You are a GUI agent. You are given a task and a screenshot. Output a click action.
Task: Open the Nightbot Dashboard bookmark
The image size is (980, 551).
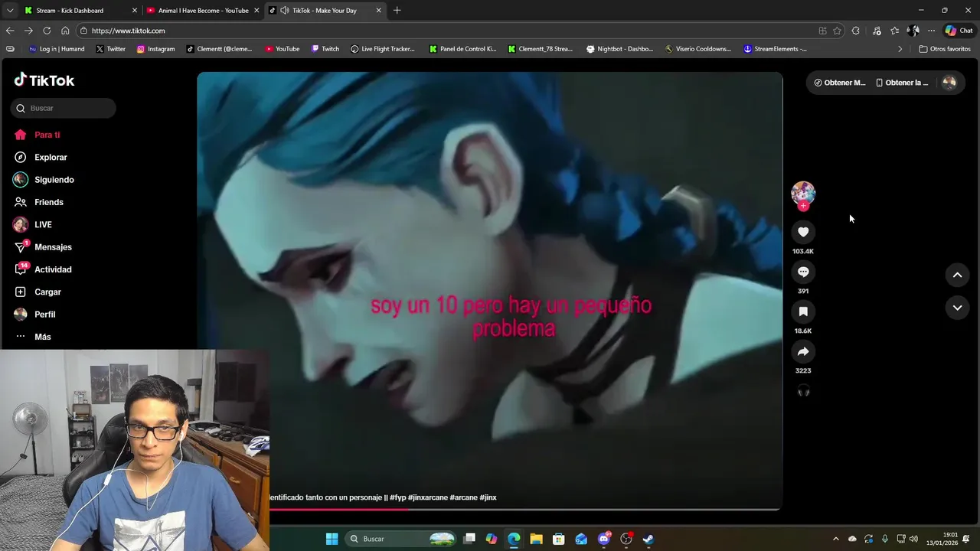pyautogui.click(x=619, y=49)
